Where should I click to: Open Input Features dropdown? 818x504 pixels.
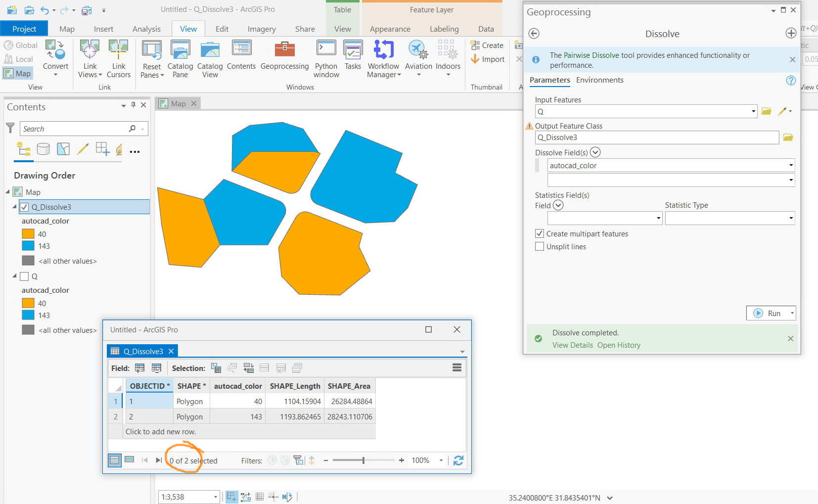click(x=753, y=111)
